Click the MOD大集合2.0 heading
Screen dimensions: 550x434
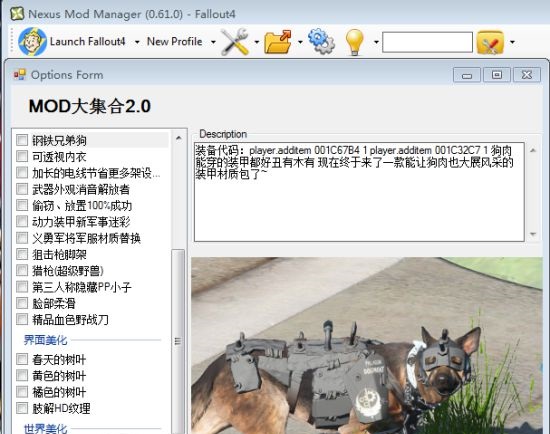tap(90, 106)
